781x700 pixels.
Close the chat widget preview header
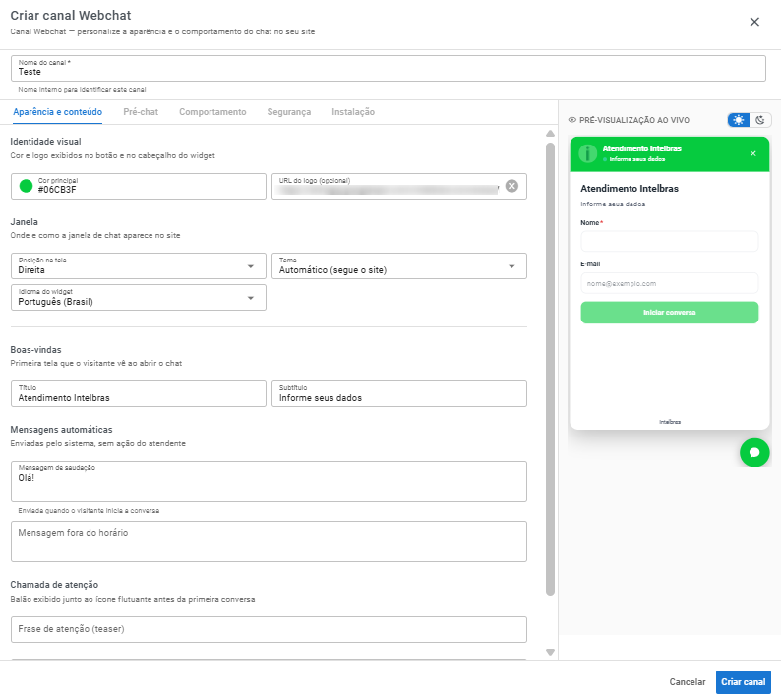(752, 153)
